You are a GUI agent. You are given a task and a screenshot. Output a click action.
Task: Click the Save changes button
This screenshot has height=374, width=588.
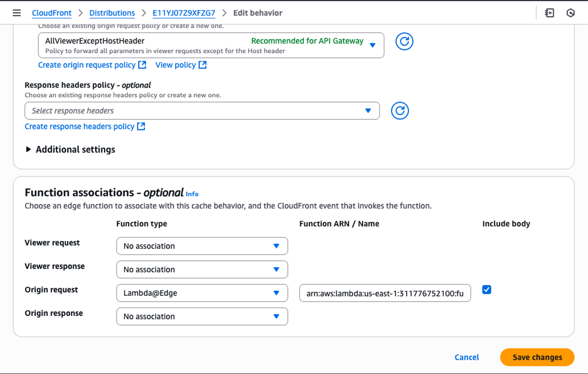coord(537,357)
